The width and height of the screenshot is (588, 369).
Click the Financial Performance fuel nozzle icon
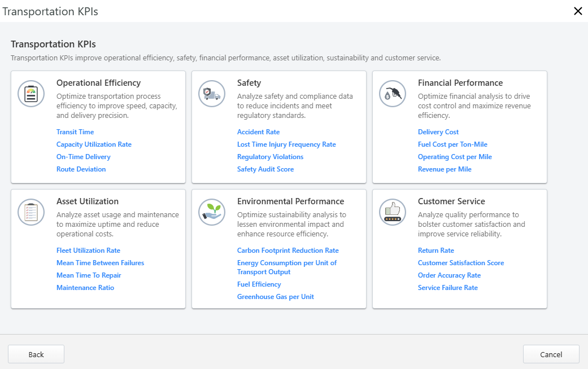point(393,94)
